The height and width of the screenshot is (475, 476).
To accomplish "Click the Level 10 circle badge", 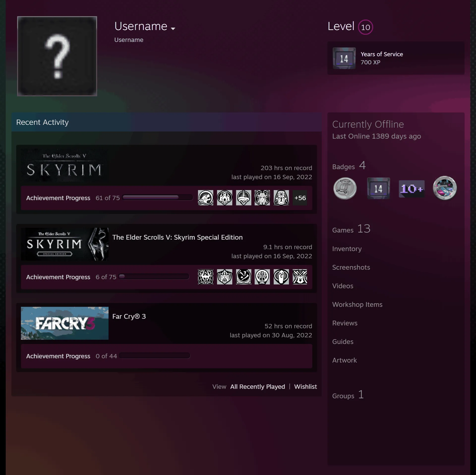I will pos(365,27).
